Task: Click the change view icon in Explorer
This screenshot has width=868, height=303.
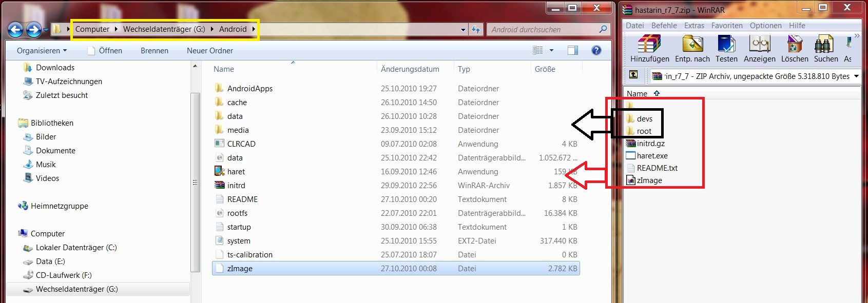Action: pyautogui.click(x=537, y=50)
